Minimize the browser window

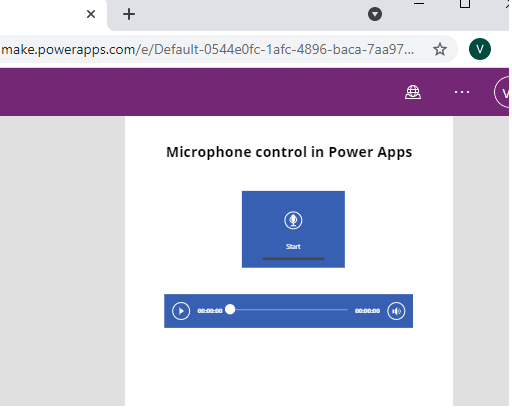[419, 3]
